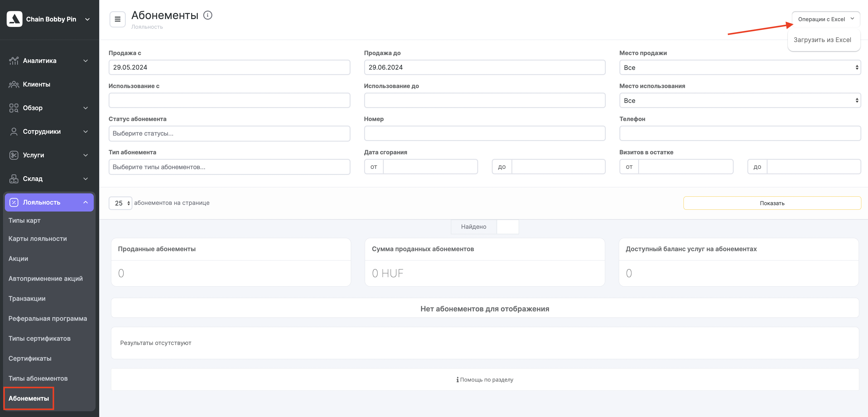This screenshot has width=868, height=417.
Task: Click the Проданные абонементы card header
Action: click(231, 249)
